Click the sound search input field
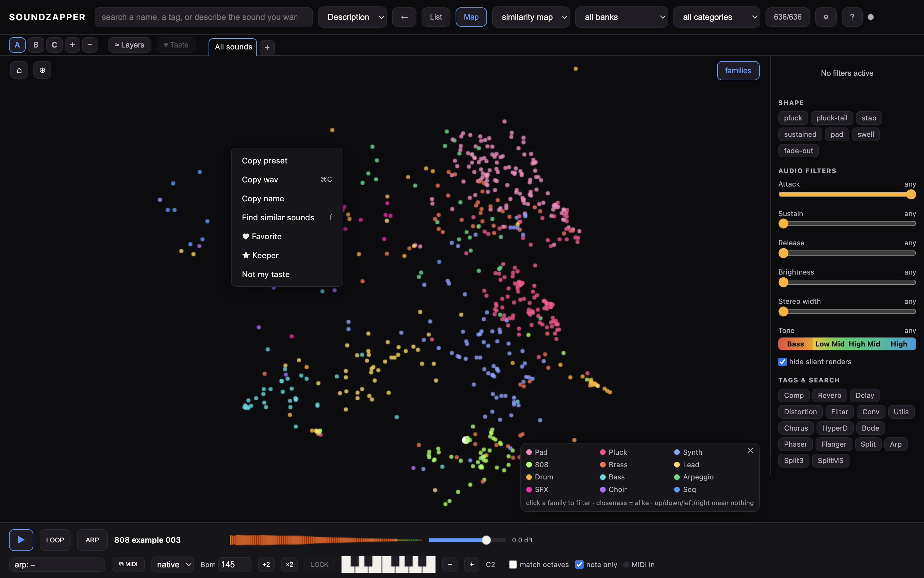This screenshot has height=578, width=924. click(203, 17)
